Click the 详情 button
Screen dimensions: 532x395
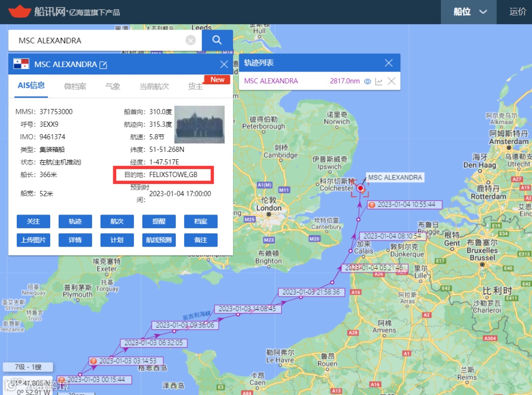75,240
